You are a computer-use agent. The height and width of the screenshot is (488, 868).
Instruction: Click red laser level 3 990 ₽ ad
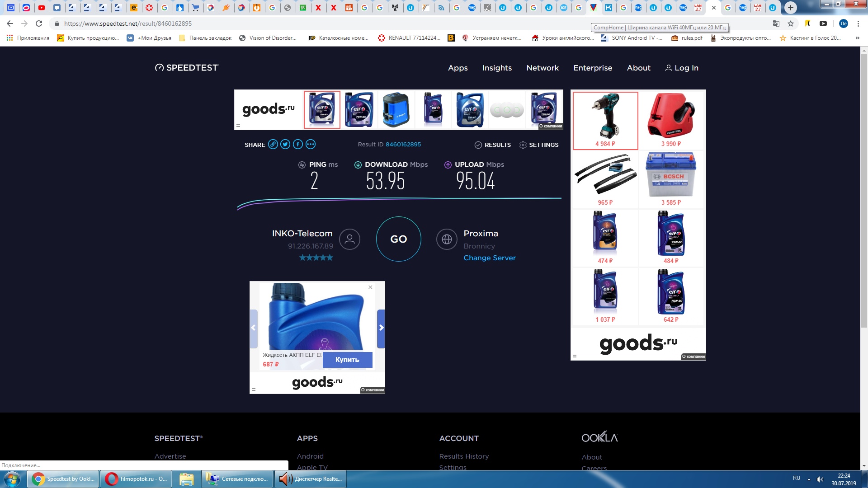(x=671, y=121)
